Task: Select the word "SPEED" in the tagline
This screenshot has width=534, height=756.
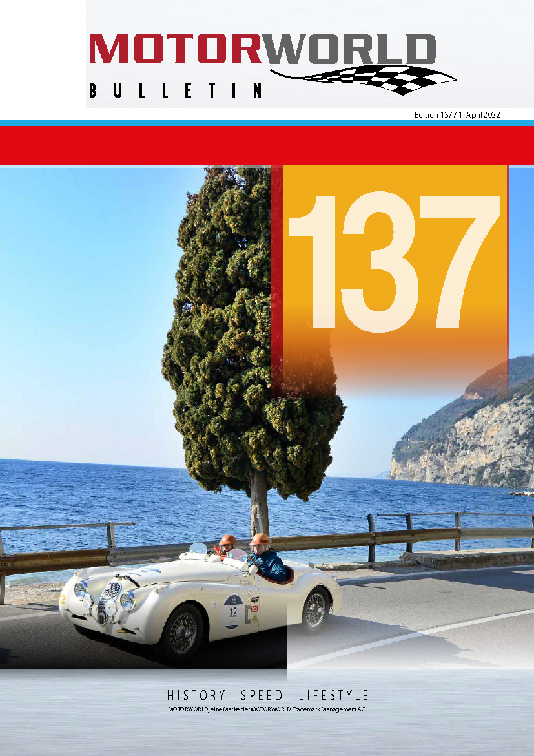Action: click(x=262, y=695)
